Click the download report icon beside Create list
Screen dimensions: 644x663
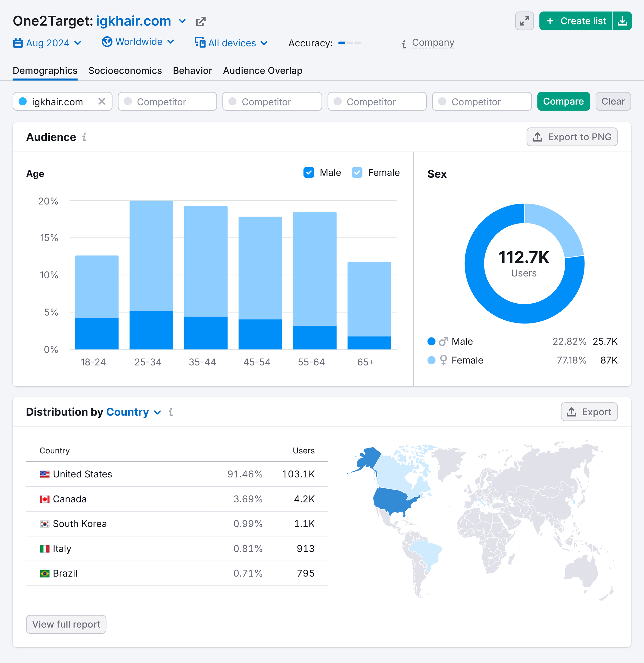tap(622, 21)
